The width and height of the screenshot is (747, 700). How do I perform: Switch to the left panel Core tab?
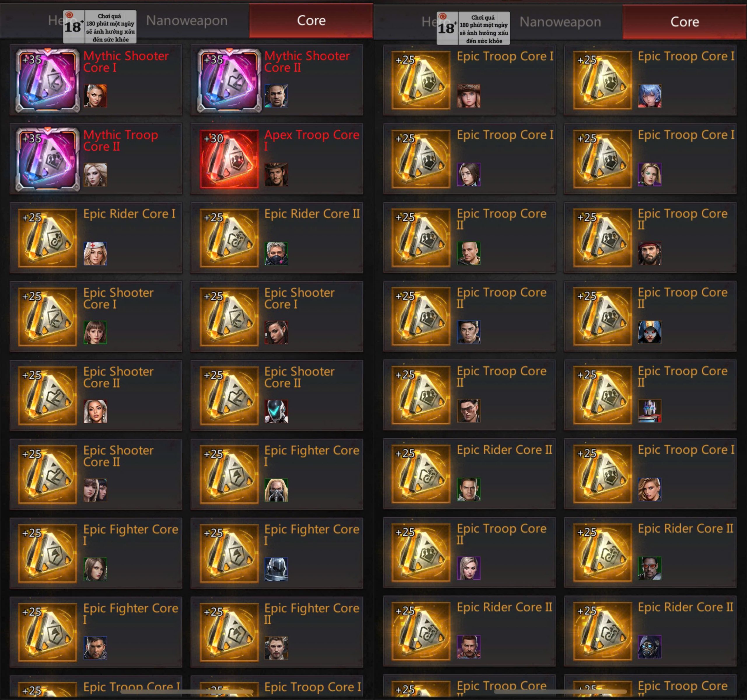(x=311, y=21)
